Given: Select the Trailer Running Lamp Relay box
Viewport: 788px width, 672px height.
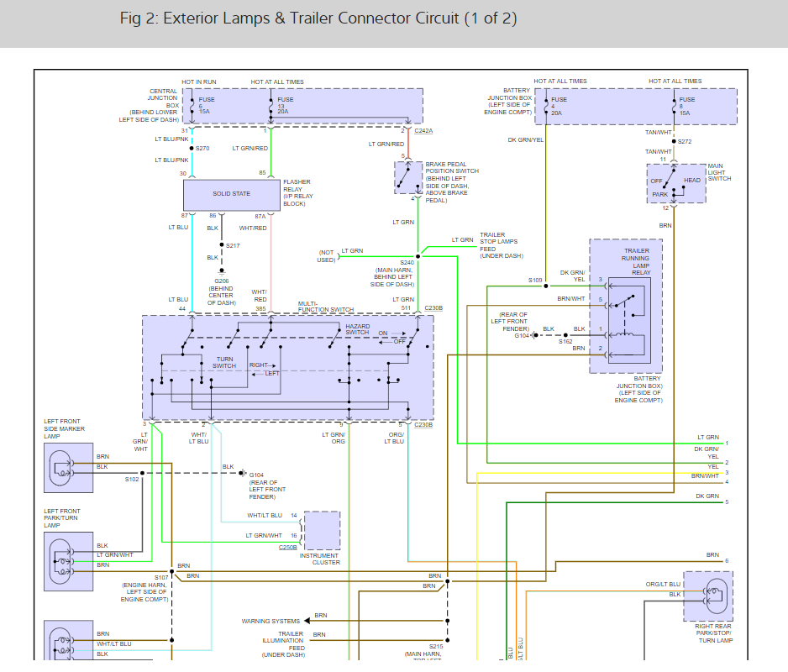Looking at the screenshot, I should coord(625,306).
